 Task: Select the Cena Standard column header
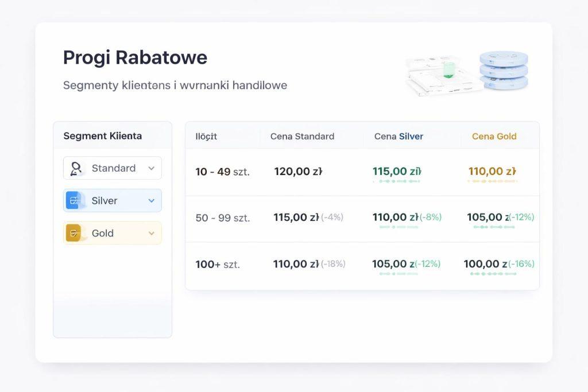pos(302,136)
